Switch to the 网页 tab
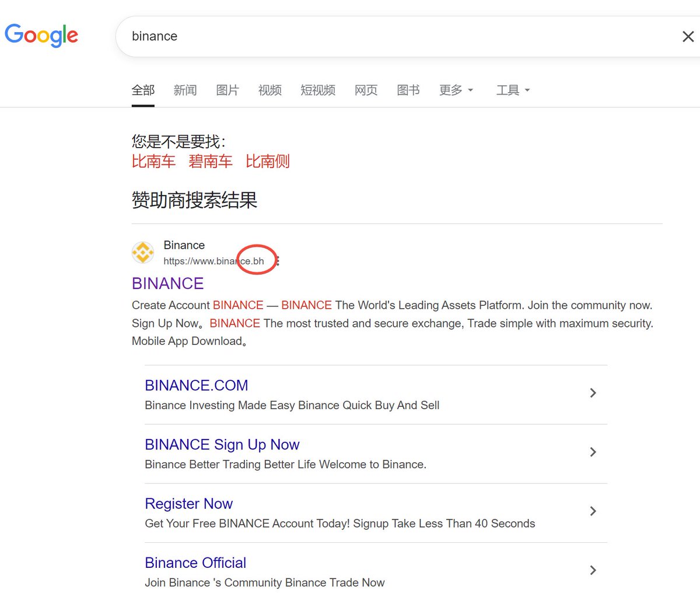 click(x=366, y=90)
